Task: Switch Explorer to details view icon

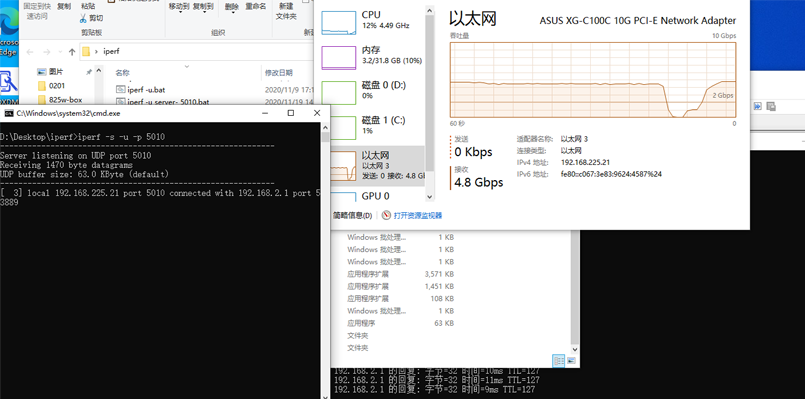Action: [x=558, y=360]
